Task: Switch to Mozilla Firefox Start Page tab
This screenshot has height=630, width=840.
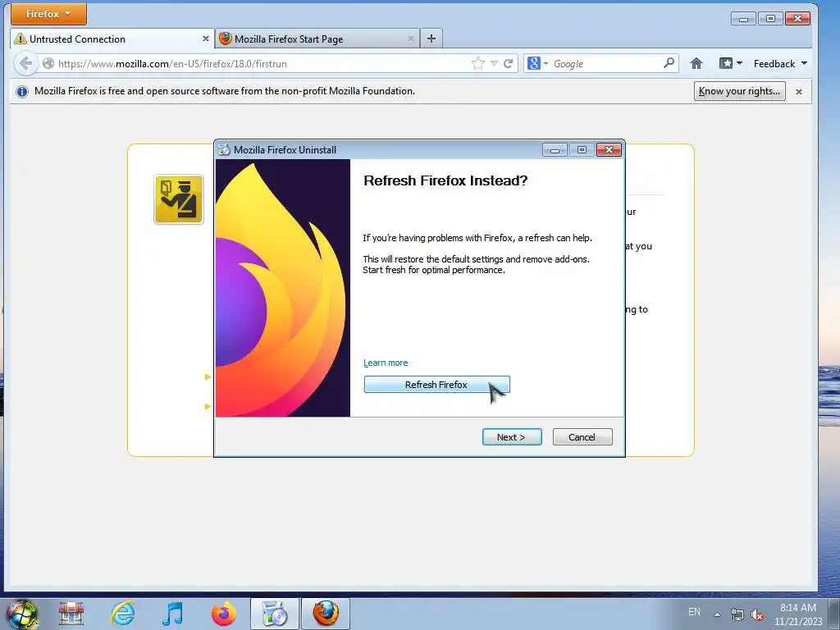Action: [317, 39]
